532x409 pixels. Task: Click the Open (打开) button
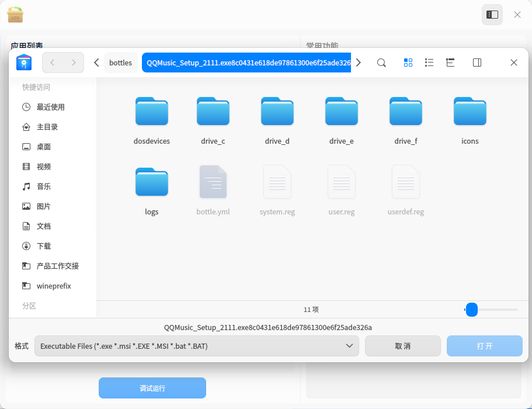click(485, 346)
